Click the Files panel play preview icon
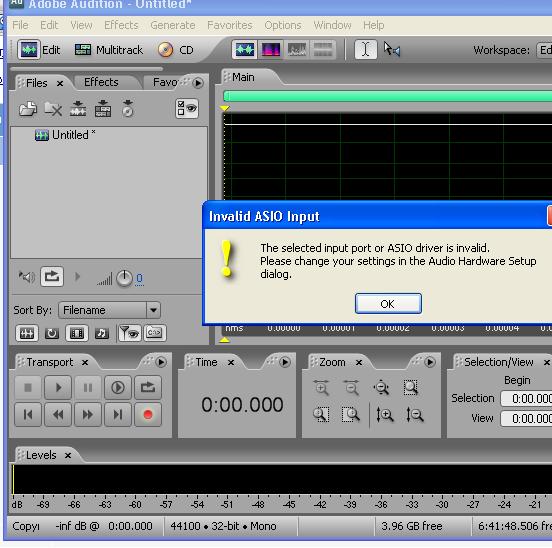552x548 pixels. [27, 277]
